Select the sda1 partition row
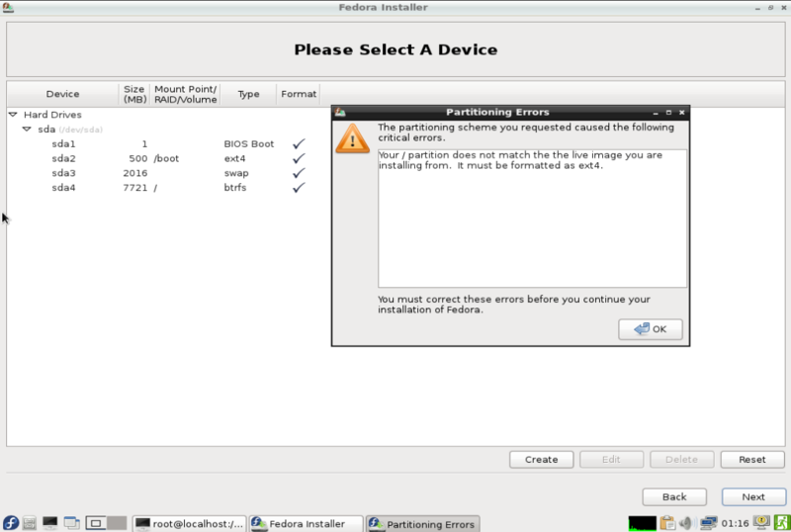Viewport: 791px width, 532px height. 164,143
